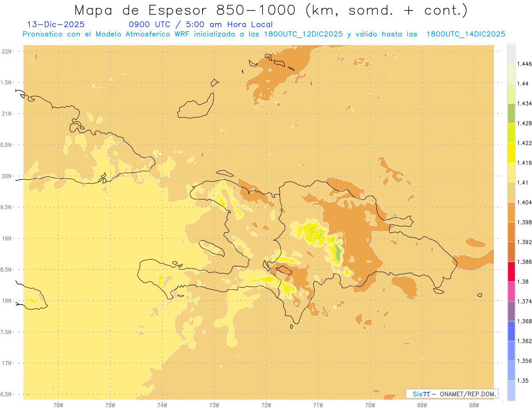Click the colorbar value '1.35'
Viewport: 532px width, 411px height.
point(523,380)
